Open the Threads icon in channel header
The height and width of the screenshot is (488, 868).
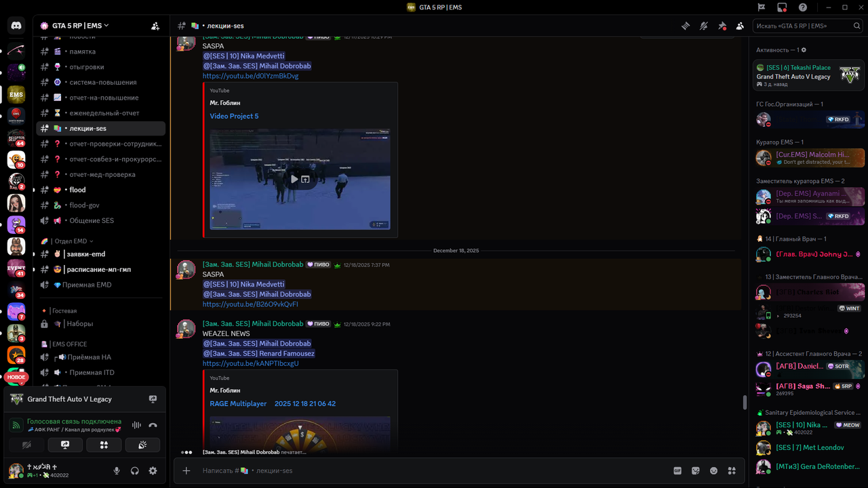pyautogui.click(x=686, y=26)
